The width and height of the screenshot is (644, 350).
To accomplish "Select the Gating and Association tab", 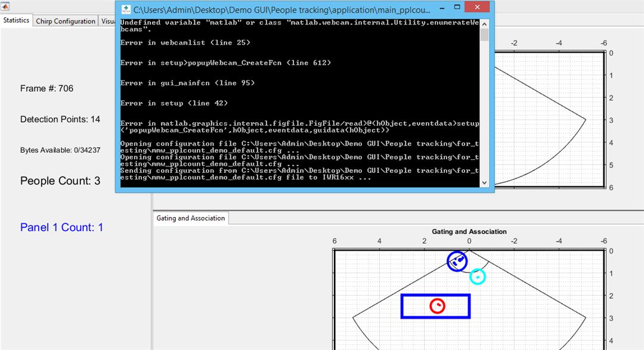I will click(191, 218).
